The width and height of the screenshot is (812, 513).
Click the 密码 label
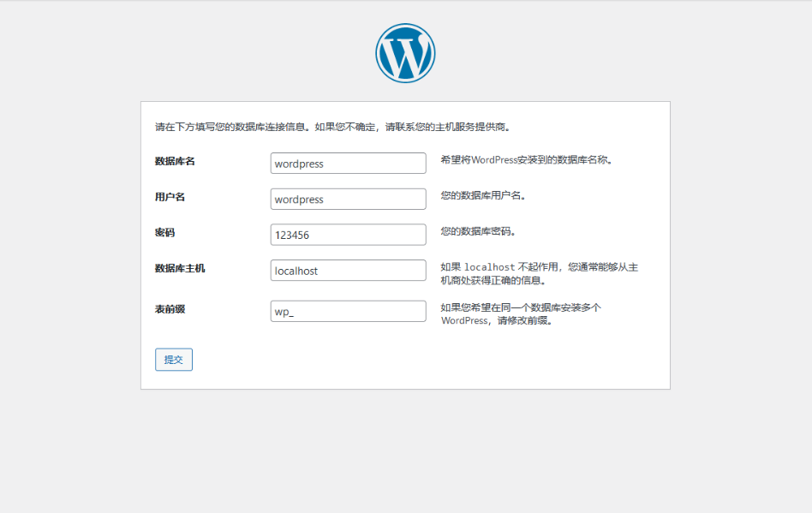[164, 232]
